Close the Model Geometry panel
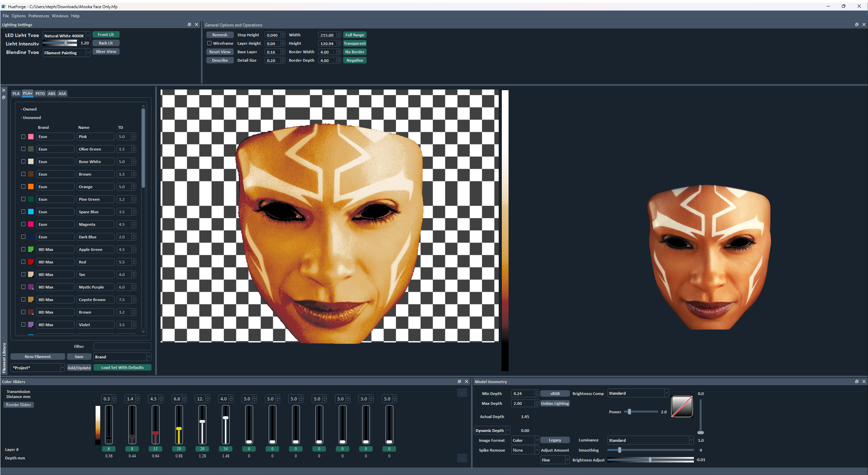 [x=864, y=381]
